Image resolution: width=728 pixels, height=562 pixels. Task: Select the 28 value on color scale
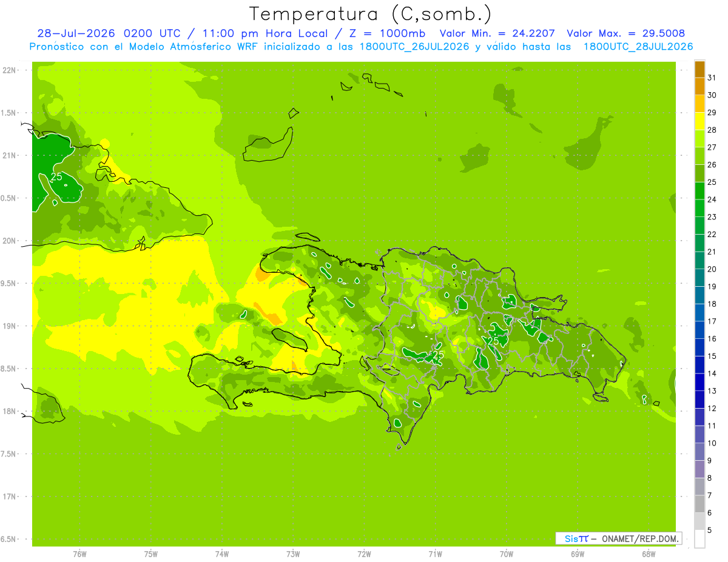tap(712, 130)
